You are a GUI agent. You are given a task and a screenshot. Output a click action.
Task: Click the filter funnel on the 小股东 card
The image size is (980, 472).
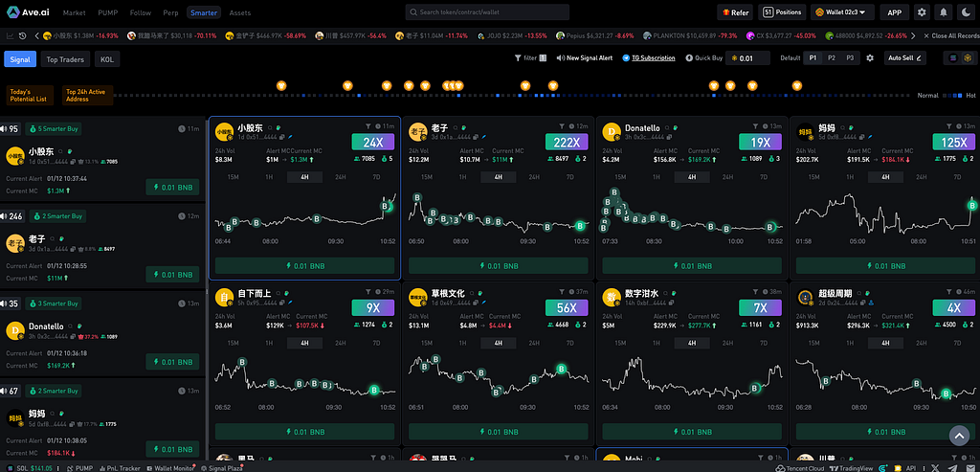pos(368,126)
